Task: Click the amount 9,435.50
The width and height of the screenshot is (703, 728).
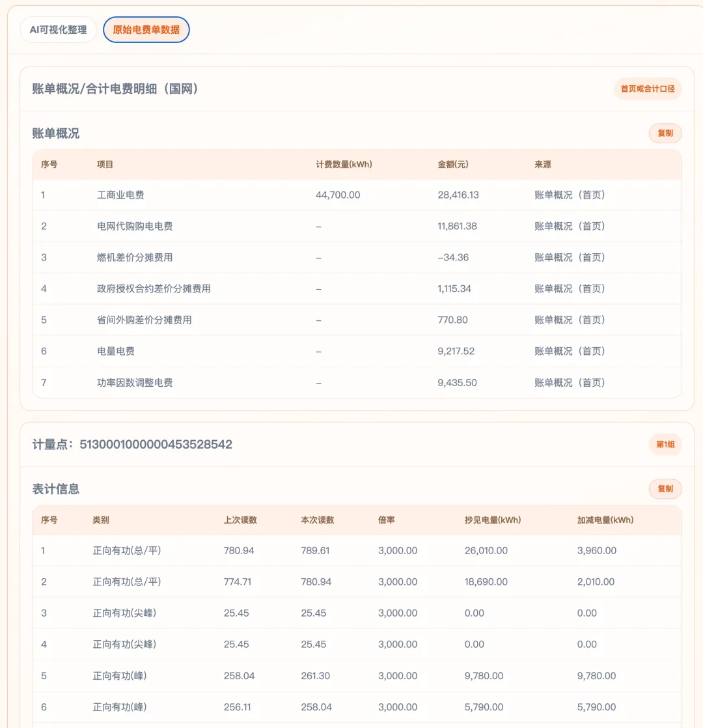Action: [x=457, y=383]
